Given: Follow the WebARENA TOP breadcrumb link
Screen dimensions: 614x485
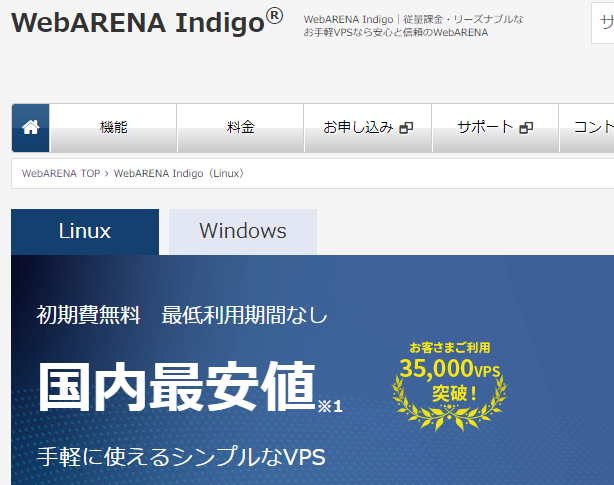Looking at the screenshot, I should [60, 173].
